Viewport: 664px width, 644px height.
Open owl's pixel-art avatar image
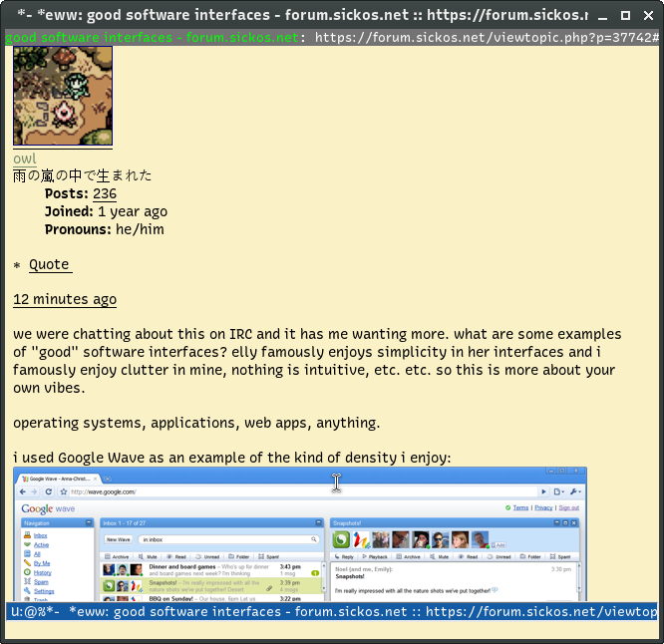tap(63, 96)
